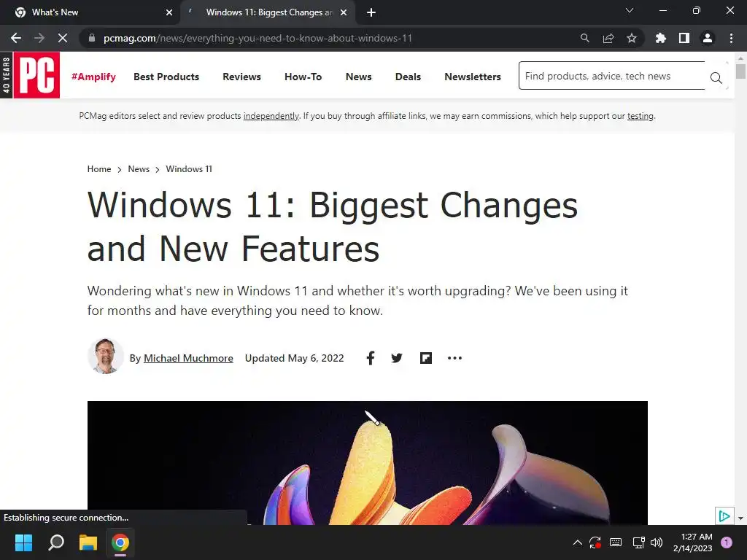Click the sync update tray icon
747x560 pixels.
tap(595, 542)
